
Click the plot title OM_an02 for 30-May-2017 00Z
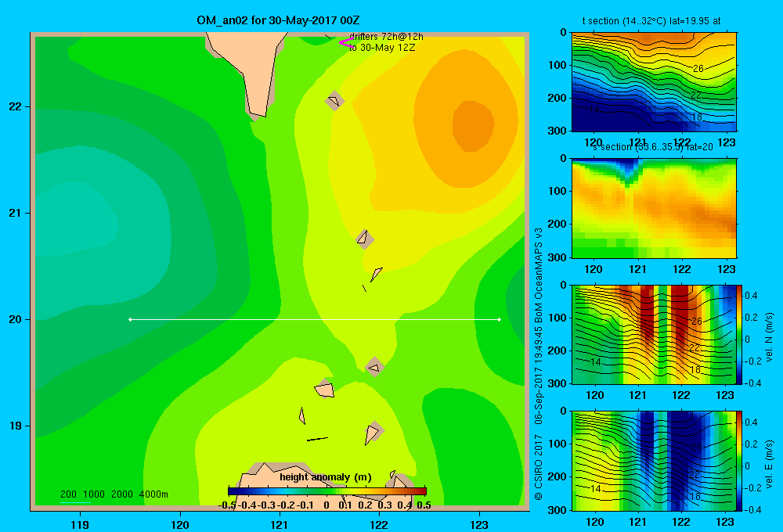[x=278, y=20]
